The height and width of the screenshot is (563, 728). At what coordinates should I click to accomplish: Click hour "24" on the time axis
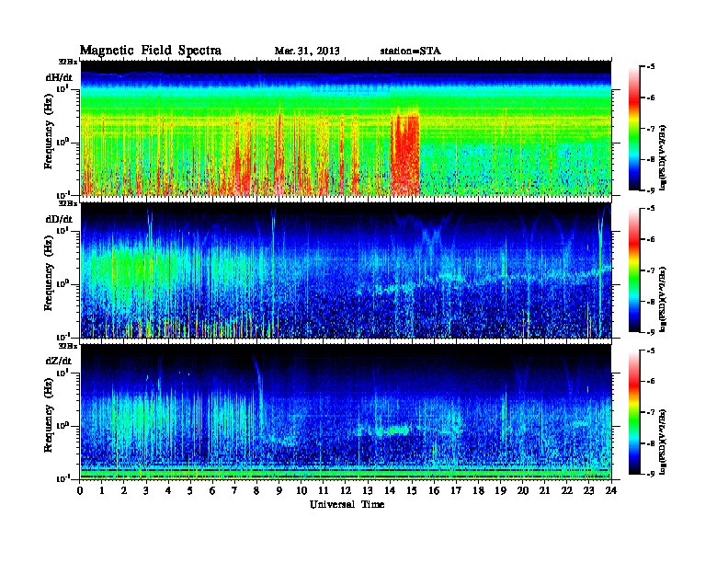[611, 490]
